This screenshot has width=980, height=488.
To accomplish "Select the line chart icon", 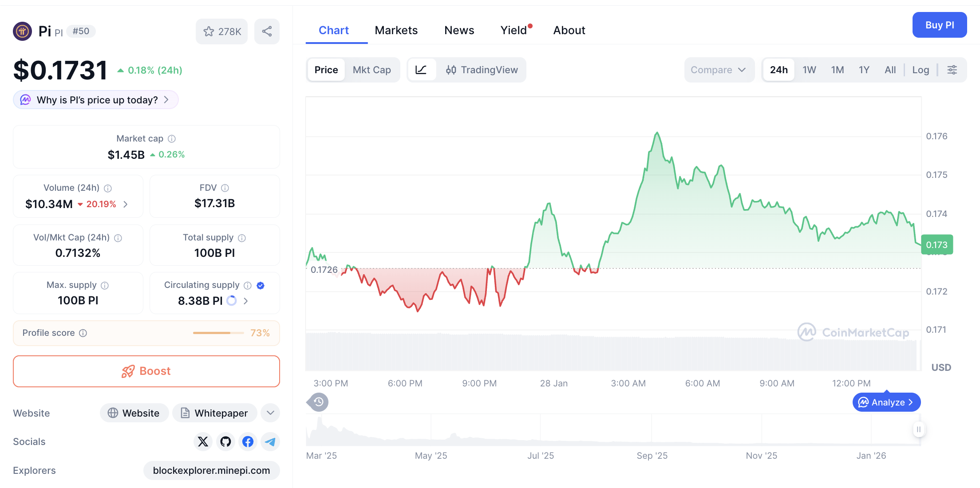I will [x=422, y=70].
